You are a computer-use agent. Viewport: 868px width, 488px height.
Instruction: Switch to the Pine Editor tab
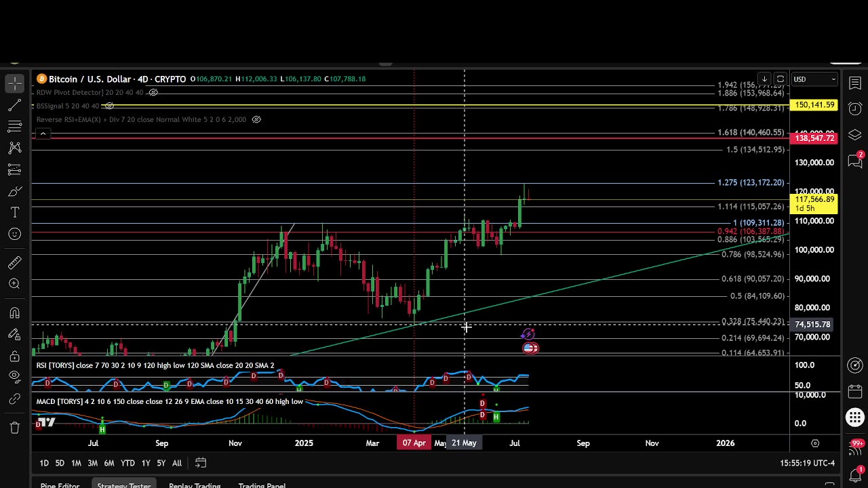pyautogui.click(x=60, y=484)
